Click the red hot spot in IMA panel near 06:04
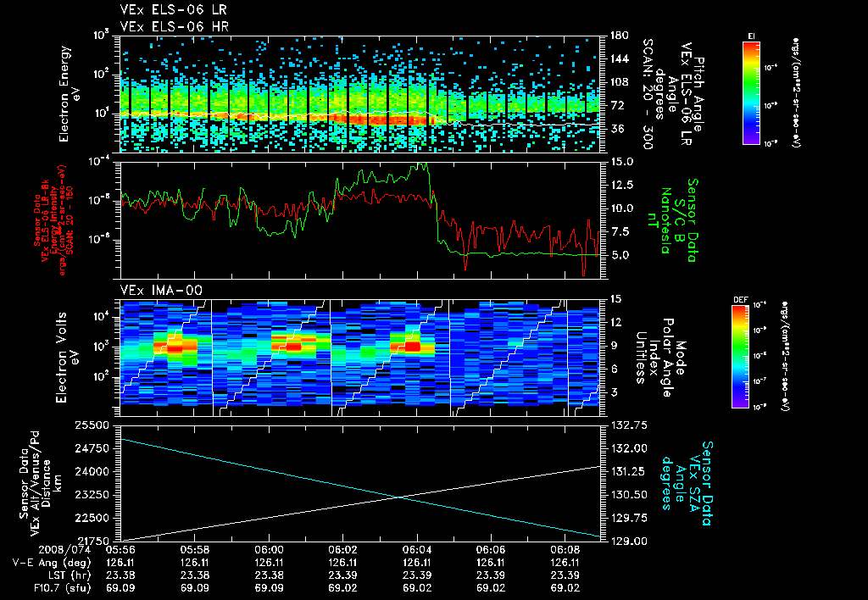This screenshot has height=600, width=868. pyautogui.click(x=412, y=347)
